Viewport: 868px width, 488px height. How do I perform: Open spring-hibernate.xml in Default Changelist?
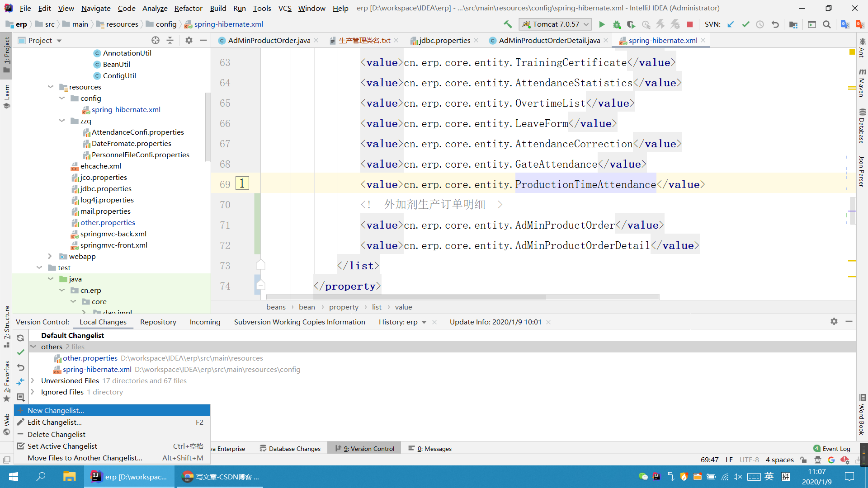coord(97,369)
